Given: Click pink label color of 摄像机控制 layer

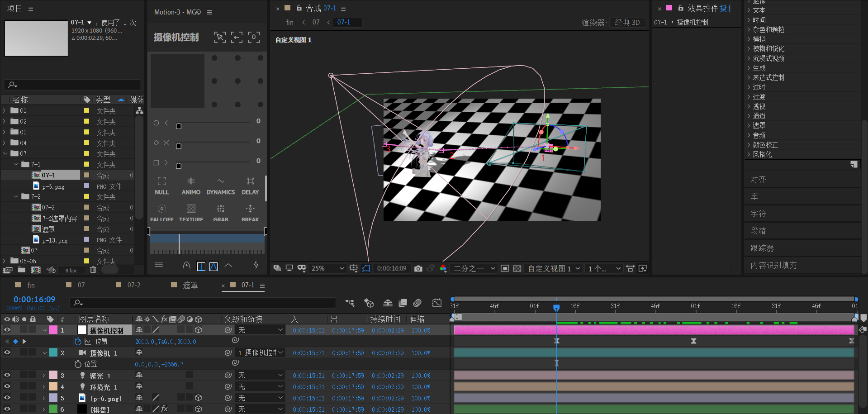Looking at the screenshot, I should (x=53, y=330).
